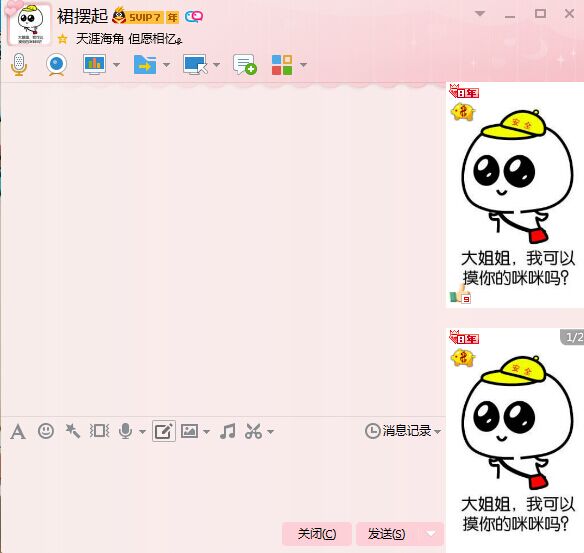Click the SVIP 7 membership badge
The image size is (584, 553).
point(138,17)
